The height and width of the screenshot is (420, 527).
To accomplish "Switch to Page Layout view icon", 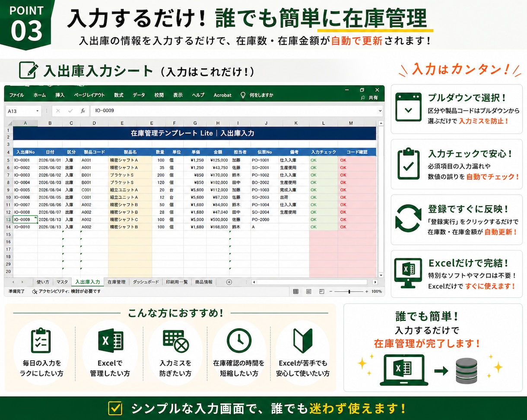I will tap(308, 291).
